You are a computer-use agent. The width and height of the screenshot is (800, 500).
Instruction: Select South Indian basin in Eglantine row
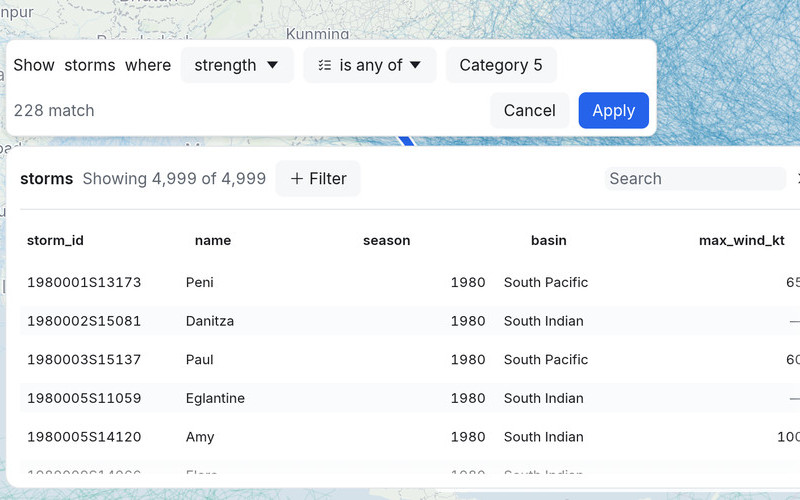pyautogui.click(x=543, y=398)
